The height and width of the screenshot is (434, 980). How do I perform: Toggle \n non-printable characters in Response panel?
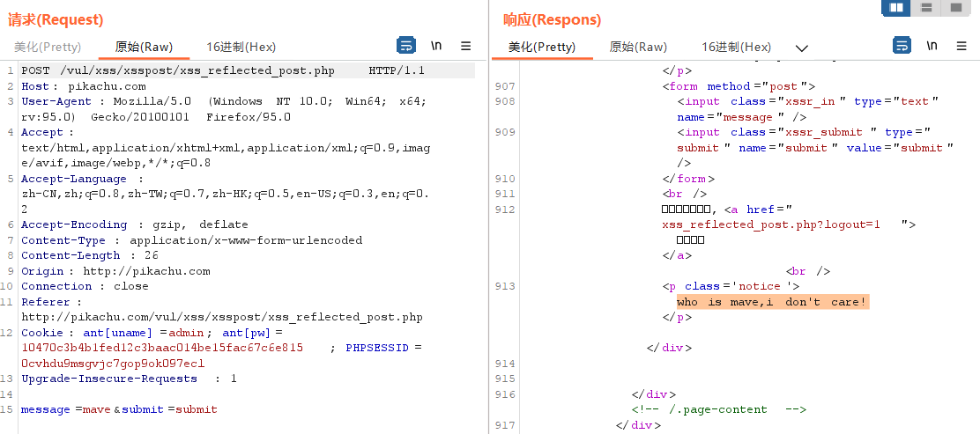(932, 46)
